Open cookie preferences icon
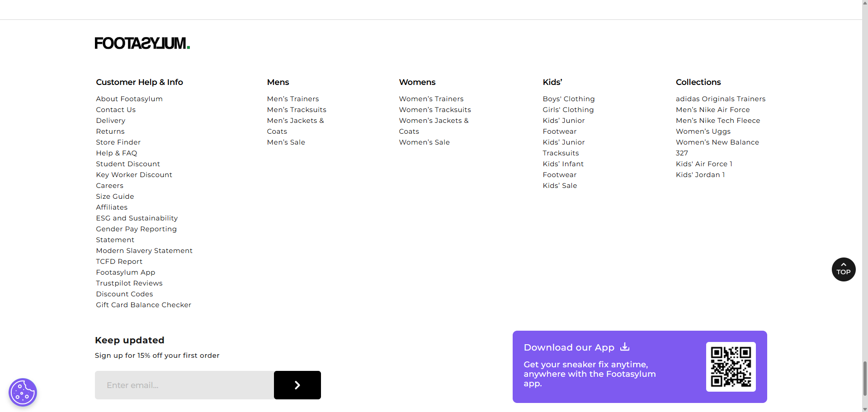The width and height of the screenshot is (868, 412). coord(23,392)
